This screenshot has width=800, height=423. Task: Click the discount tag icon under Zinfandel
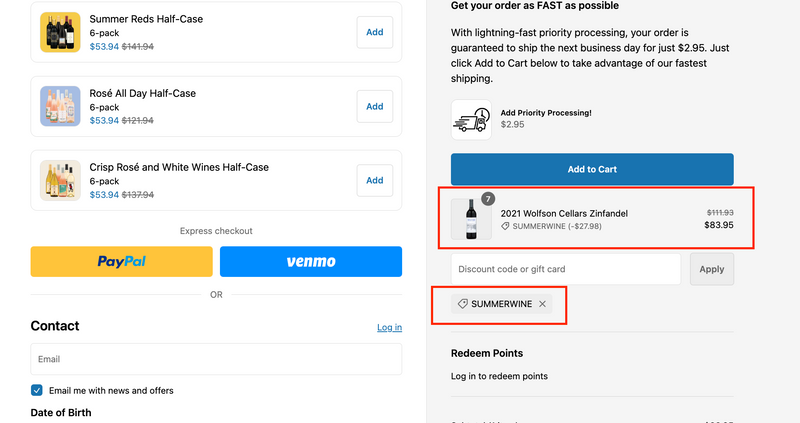click(506, 226)
